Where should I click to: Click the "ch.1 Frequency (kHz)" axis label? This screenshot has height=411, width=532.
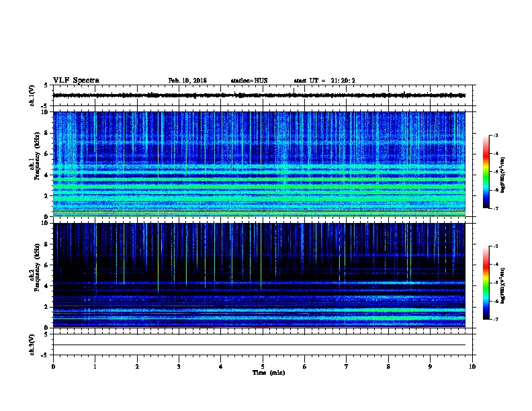click(x=35, y=164)
